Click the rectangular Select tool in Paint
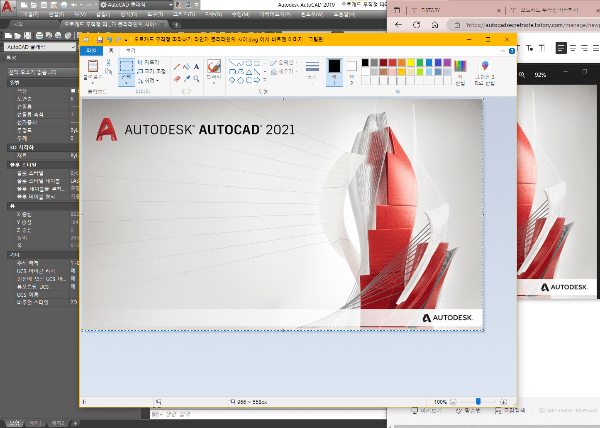This screenshot has width=600, height=428. pyautogui.click(x=126, y=66)
